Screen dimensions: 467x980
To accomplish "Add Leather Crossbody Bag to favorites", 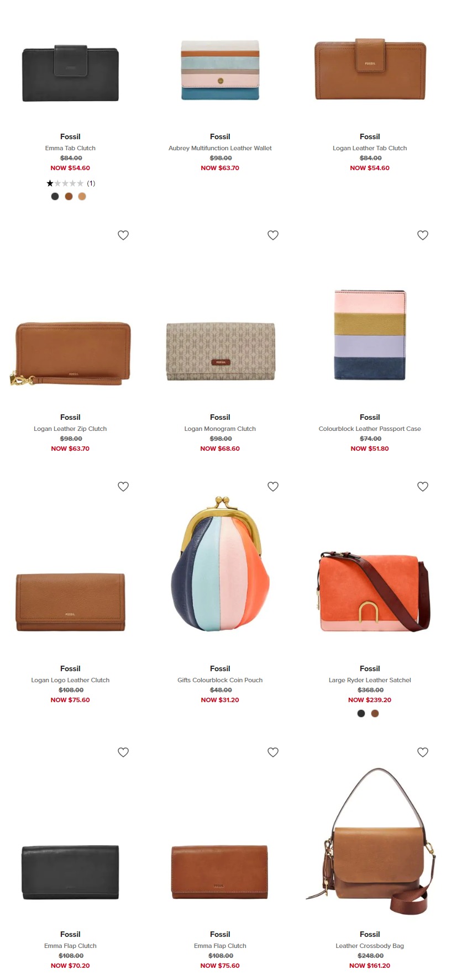I will click(423, 752).
